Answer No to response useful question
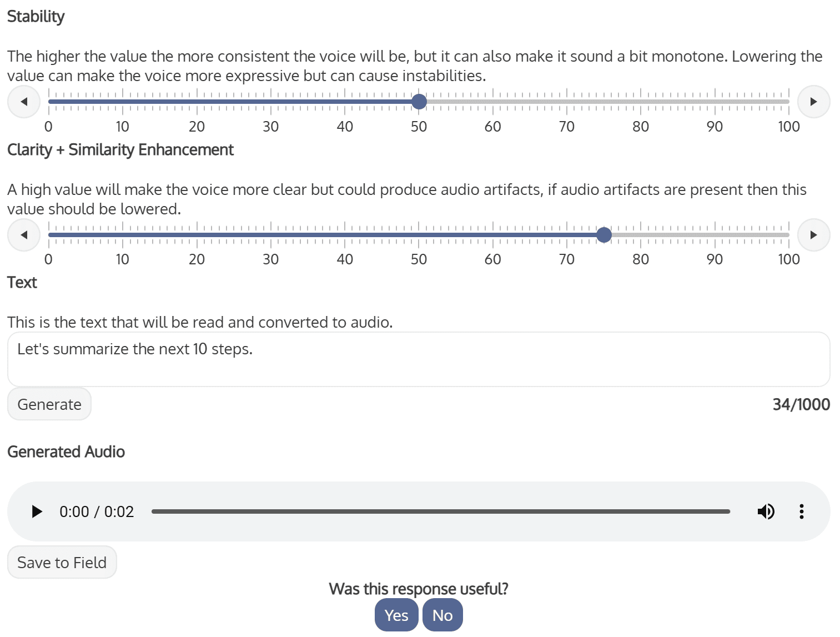This screenshot has height=637, width=840. pos(442,615)
